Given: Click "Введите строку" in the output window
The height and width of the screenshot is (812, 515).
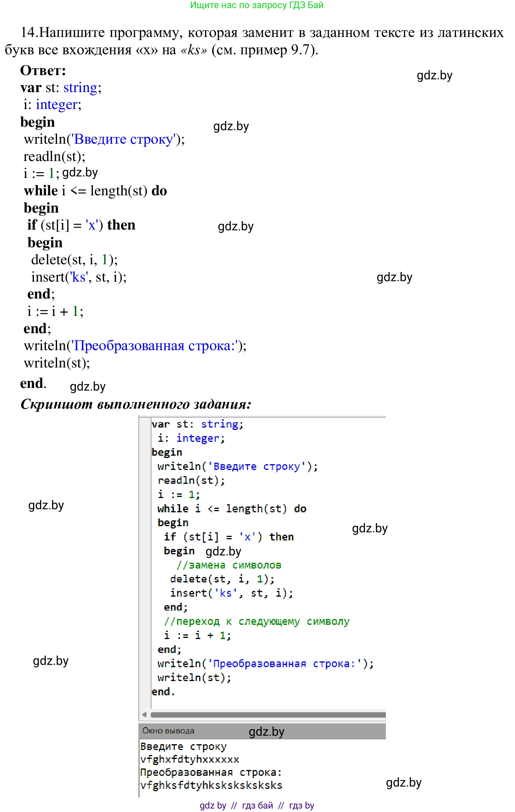Looking at the screenshot, I should point(183,746).
